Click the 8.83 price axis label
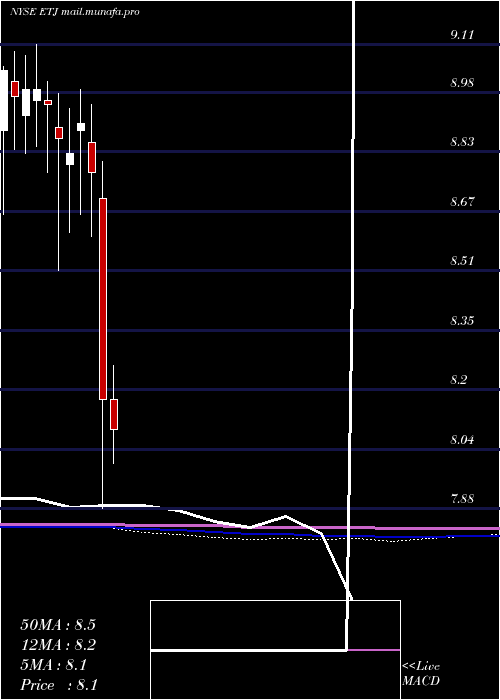The height and width of the screenshot is (700, 500). (462, 142)
